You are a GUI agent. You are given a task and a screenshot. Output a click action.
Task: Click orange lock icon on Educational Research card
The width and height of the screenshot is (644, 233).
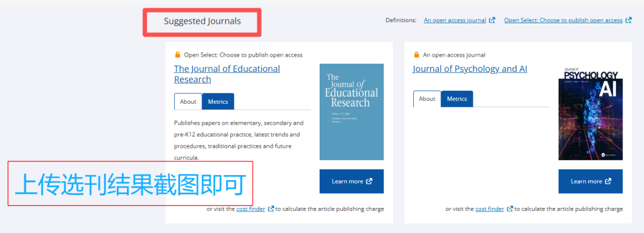178,55
